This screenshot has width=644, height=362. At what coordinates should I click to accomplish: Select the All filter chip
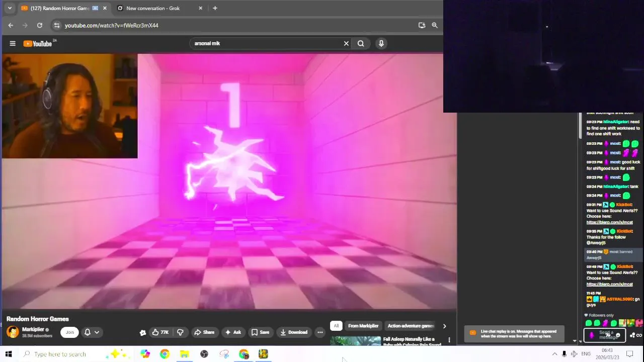336,326
